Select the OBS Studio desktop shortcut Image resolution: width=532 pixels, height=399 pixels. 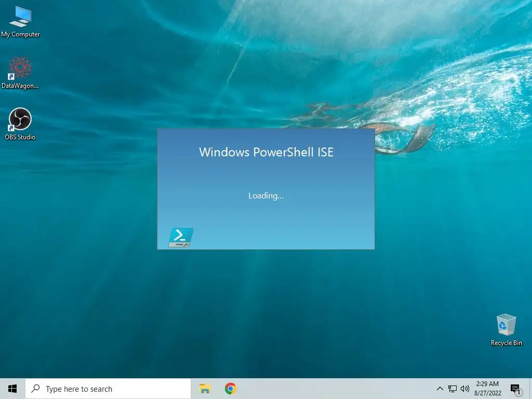click(20, 124)
